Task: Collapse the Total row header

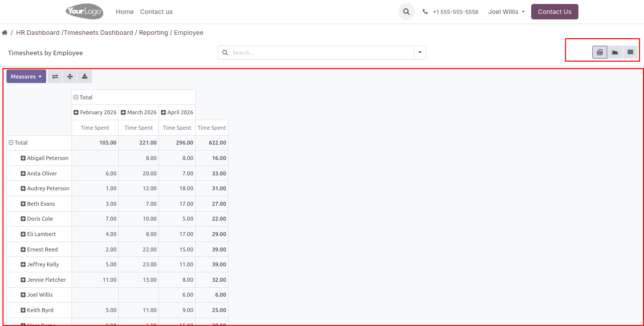Action: tap(11, 143)
